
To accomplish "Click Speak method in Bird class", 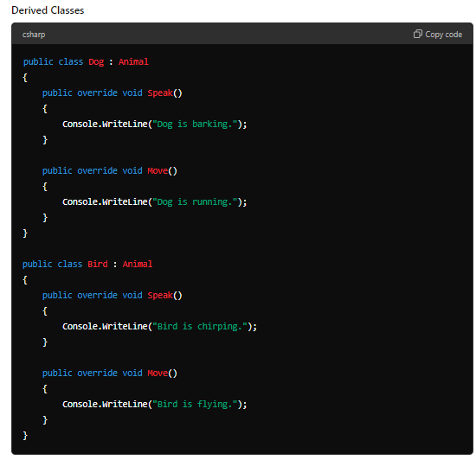I will tap(160, 296).
